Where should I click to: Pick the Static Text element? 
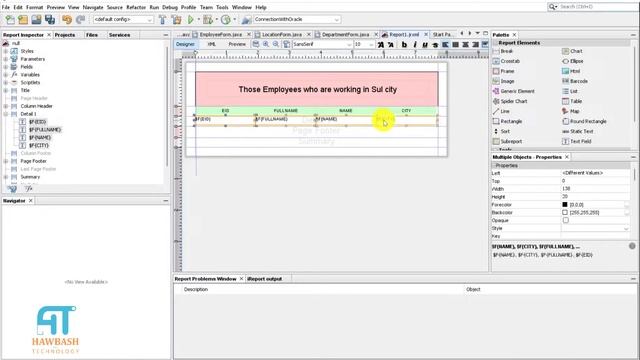(578, 131)
